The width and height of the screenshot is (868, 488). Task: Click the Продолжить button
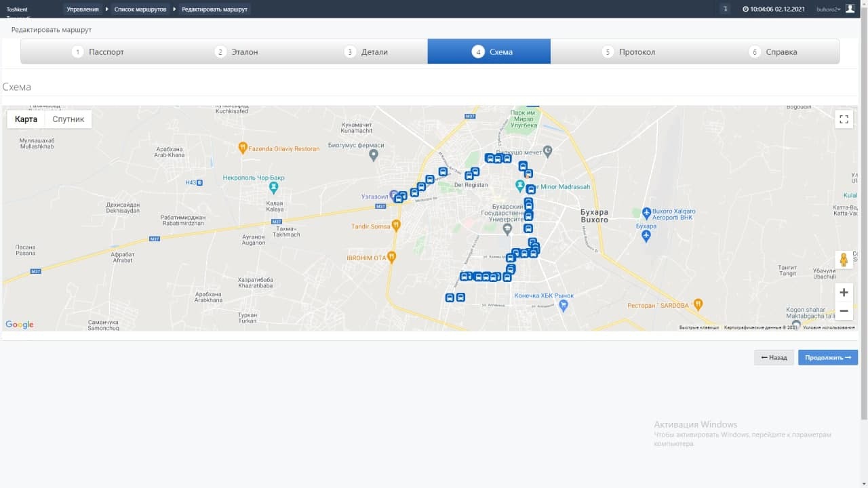coord(828,357)
